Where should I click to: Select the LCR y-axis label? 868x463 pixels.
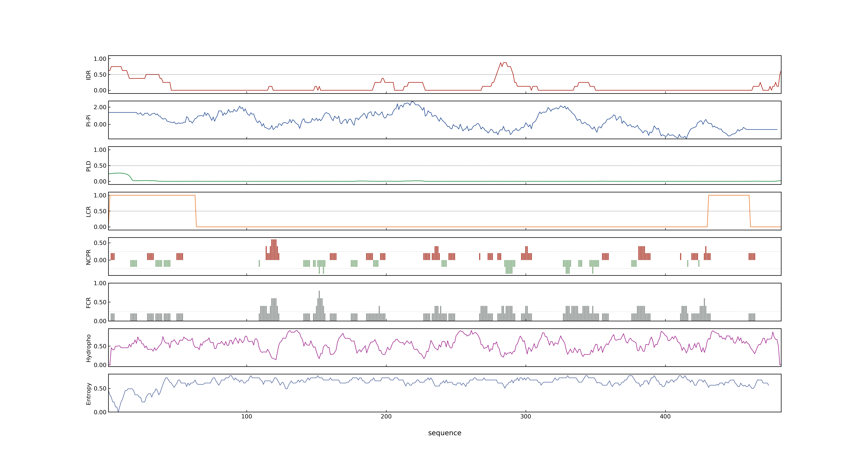point(89,211)
